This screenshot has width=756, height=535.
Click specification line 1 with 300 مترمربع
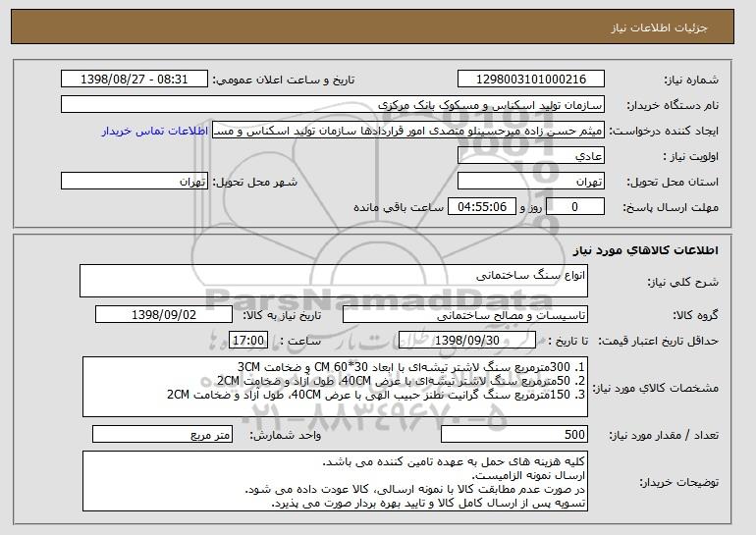pyautogui.click(x=411, y=367)
